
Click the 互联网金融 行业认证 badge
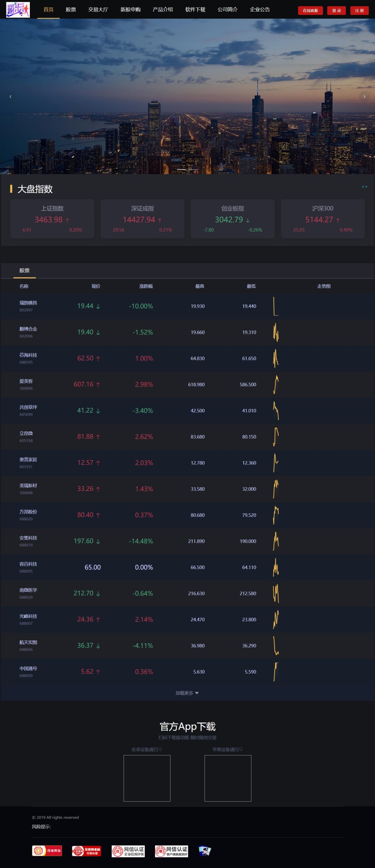(x=87, y=850)
